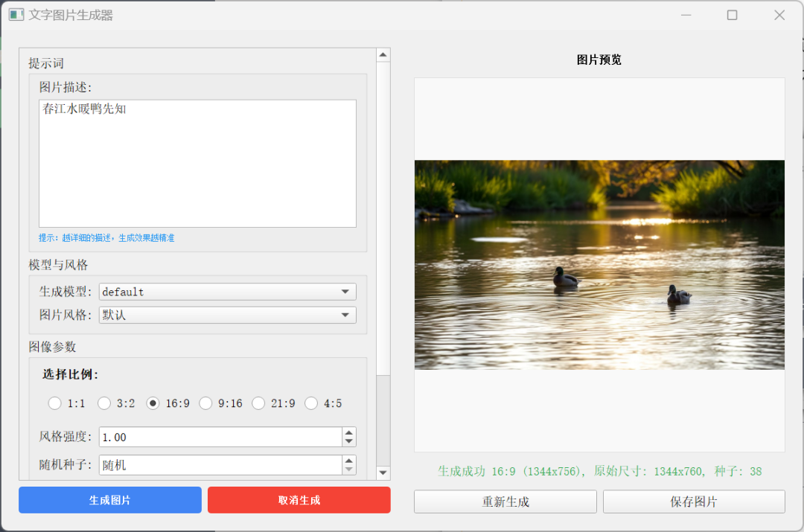The height and width of the screenshot is (532, 804).
Task: Select the 16:9 ratio radio button
Action: coord(153,403)
